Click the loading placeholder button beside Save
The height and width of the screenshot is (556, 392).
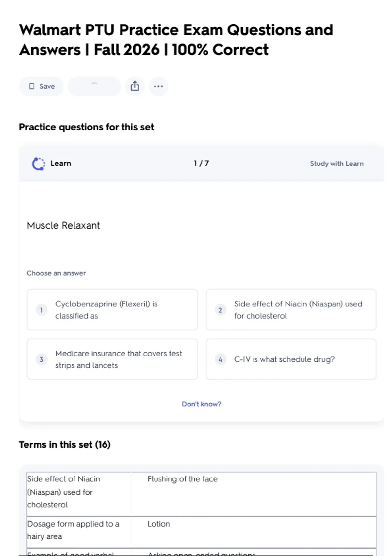(94, 86)
